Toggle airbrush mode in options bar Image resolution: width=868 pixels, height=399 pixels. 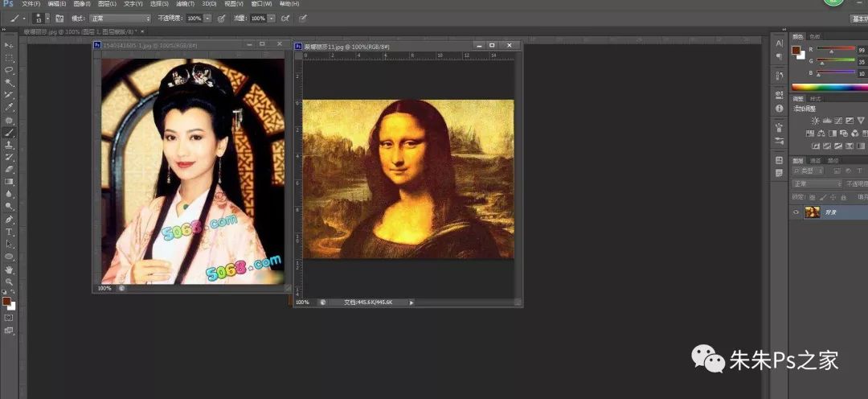click(x=285, y=18)
